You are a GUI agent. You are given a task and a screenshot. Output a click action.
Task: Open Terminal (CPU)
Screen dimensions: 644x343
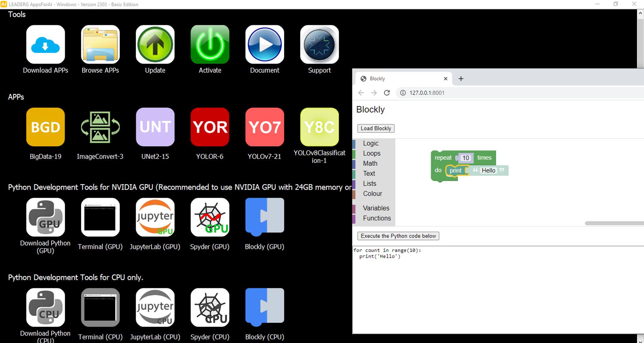coord(100,307)
